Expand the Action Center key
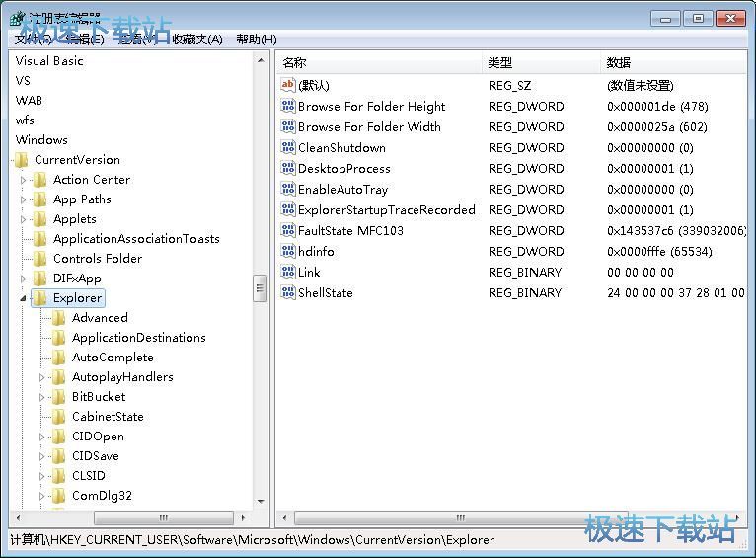756x558 pixels. (23, 180)
